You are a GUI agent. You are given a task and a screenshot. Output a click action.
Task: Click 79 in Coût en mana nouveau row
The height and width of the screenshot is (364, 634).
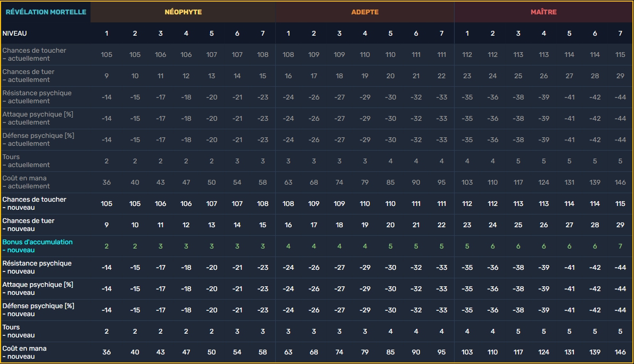click(365, 352)
